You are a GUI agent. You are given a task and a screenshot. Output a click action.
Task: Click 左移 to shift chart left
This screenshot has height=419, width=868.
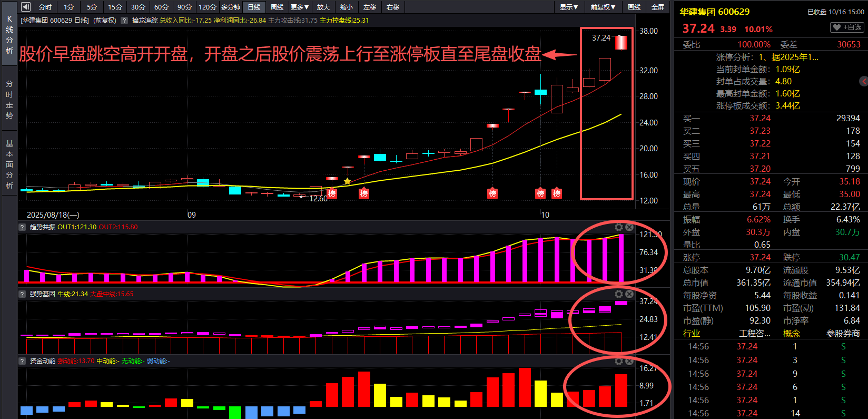click(x=370, y=7)
